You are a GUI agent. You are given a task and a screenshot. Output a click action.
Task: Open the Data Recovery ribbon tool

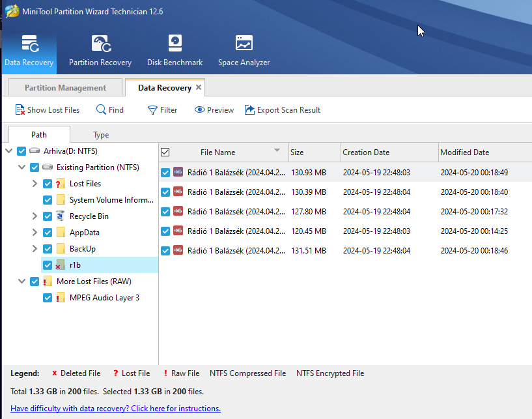click(29, 51)
